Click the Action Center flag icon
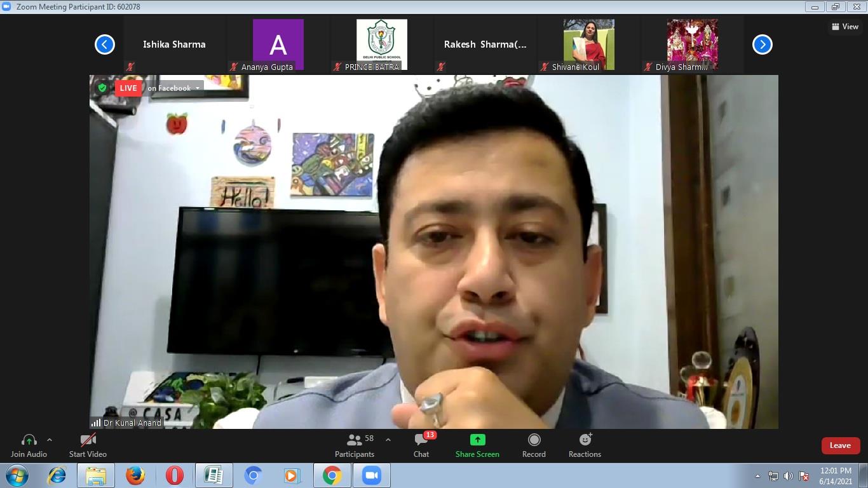This screenshot has width=868, height=488. 804,476
